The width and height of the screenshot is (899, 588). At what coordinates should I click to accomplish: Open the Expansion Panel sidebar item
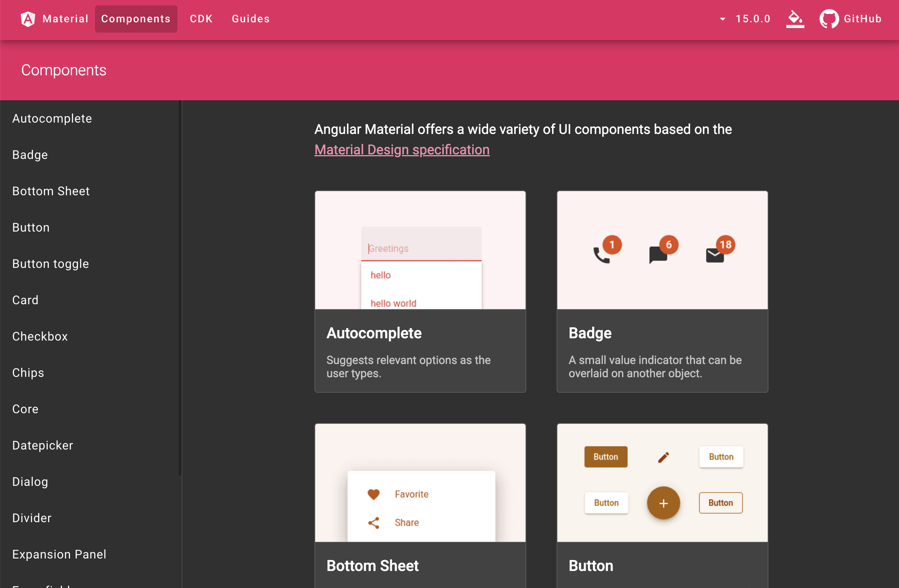tap(59, 554)
